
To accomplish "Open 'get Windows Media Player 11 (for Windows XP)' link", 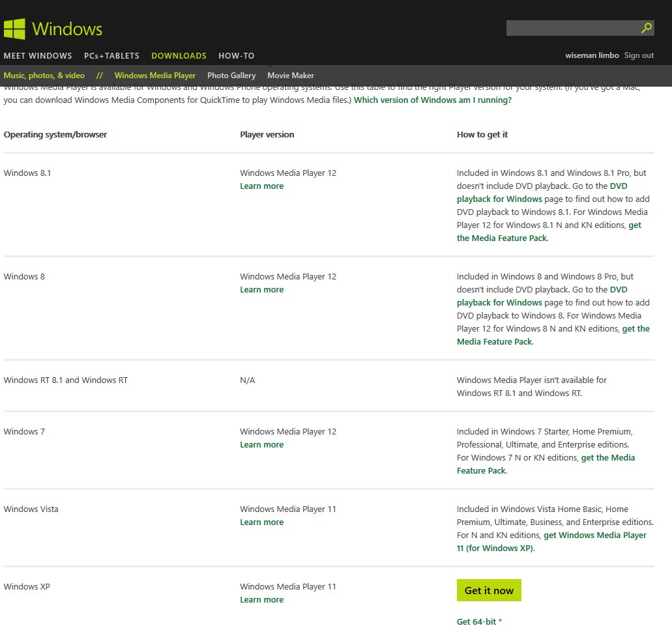I will pos(595,535).
